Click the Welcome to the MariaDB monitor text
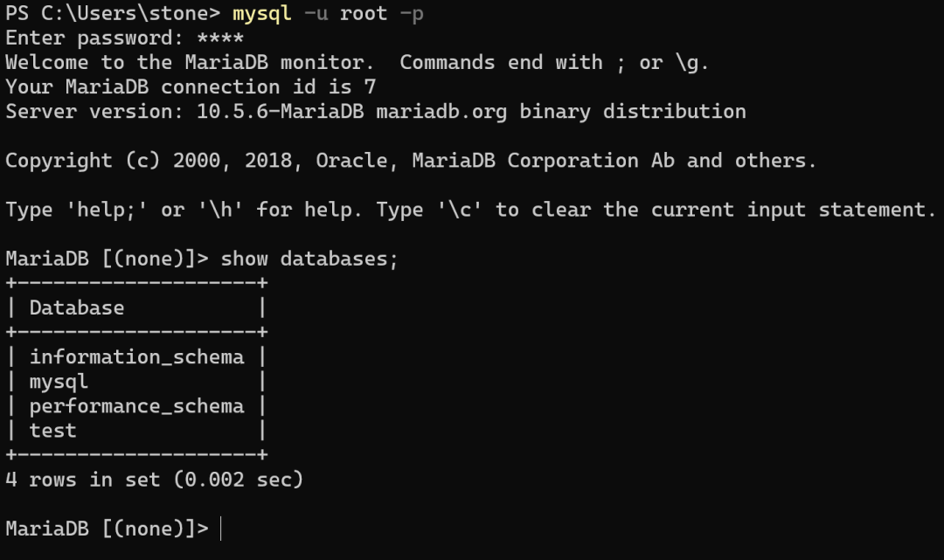Viewport: 944px width, 560px height. tap(191, 63)
